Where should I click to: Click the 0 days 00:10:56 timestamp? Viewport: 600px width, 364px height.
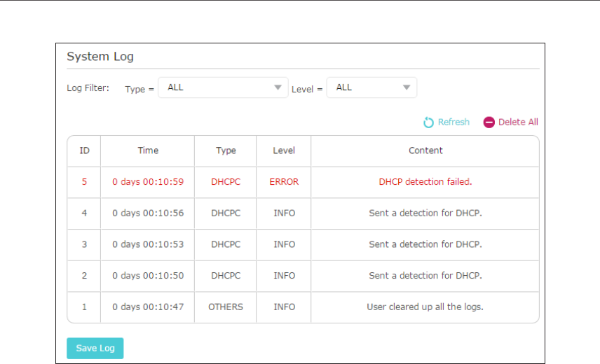click(x=148, y=213)
